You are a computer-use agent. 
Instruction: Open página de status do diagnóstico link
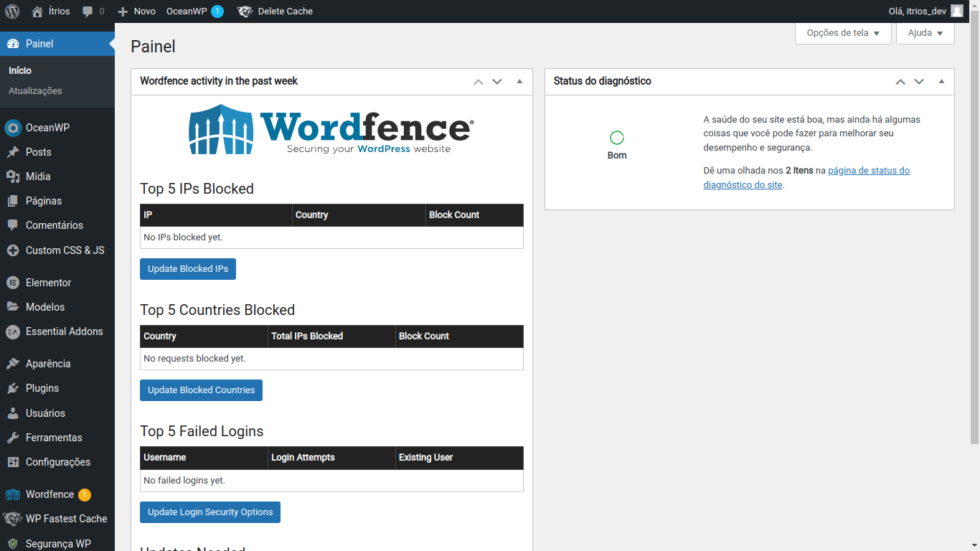tap(868, 171)
